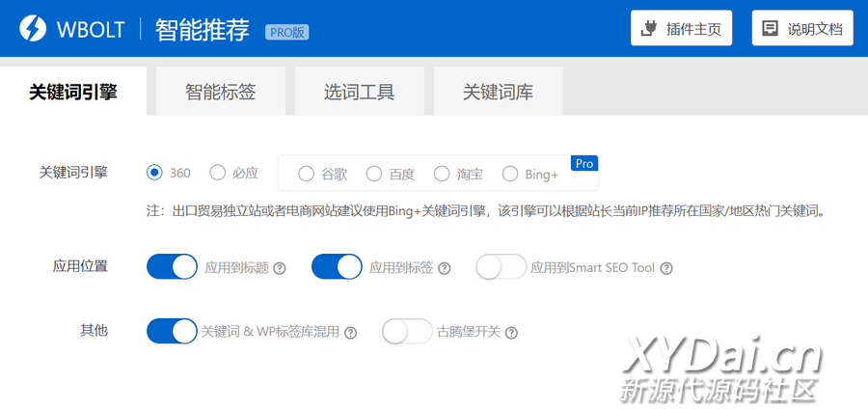Image resolution: width=868 pixels, height=409 pixels.
Task: Click the WBOLT brand name text
Action: coord(91,29)
